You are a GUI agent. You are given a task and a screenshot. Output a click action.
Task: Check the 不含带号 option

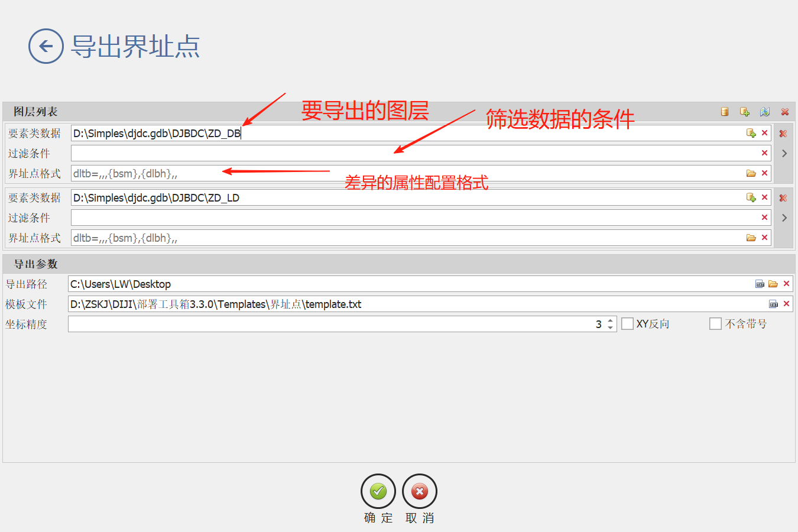tap(715, 323)
